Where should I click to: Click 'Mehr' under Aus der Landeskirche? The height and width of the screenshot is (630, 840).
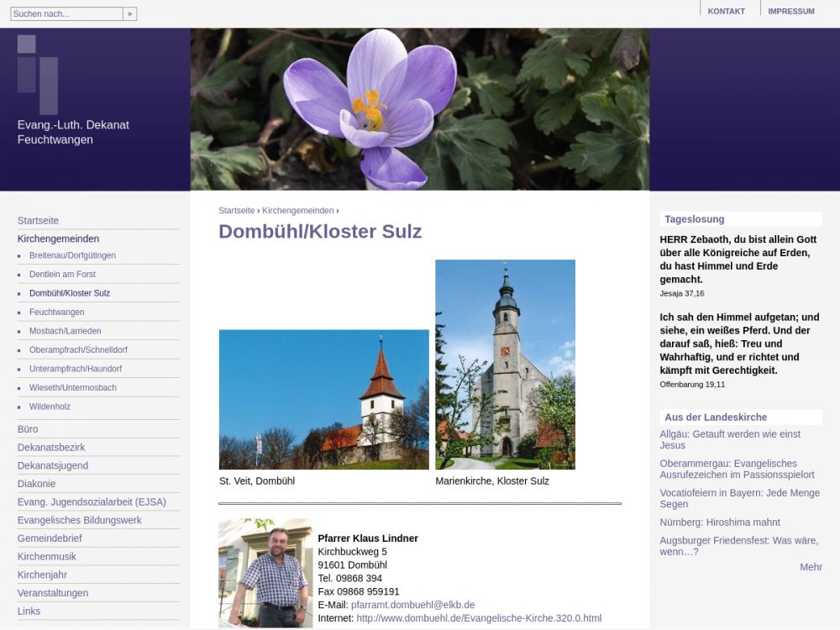pos(811,567)
